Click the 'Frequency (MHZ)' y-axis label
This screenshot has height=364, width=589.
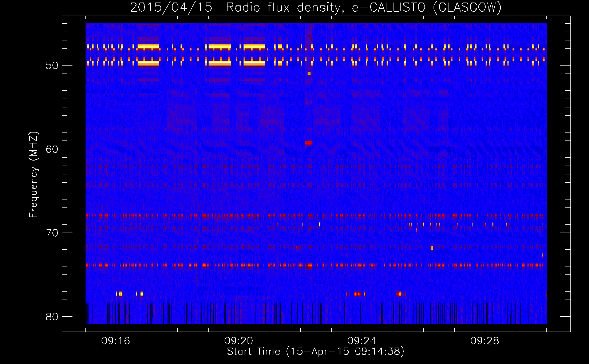coord(33,175)
